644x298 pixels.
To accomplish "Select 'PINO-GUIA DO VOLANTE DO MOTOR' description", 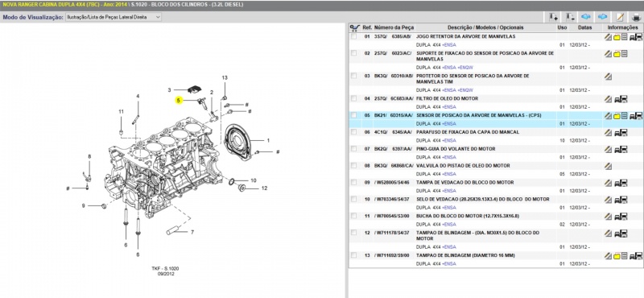I will tap(456, 149).
